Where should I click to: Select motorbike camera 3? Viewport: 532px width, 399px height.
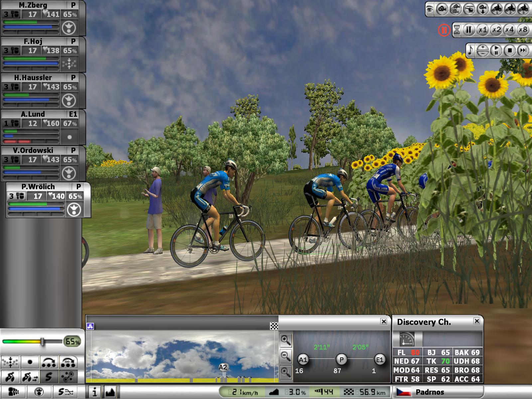(x=523, y=9)
